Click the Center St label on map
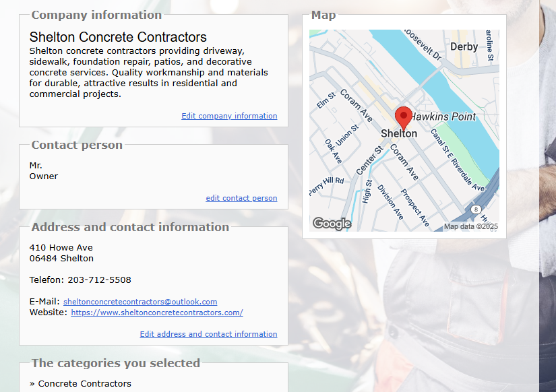The height and width of the screenshot is (392, 556). coord(369,160)
